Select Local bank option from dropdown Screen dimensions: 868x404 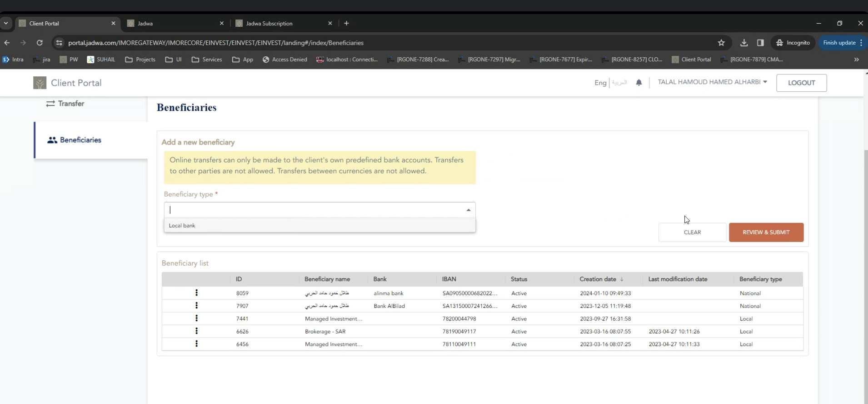point(182,226)
